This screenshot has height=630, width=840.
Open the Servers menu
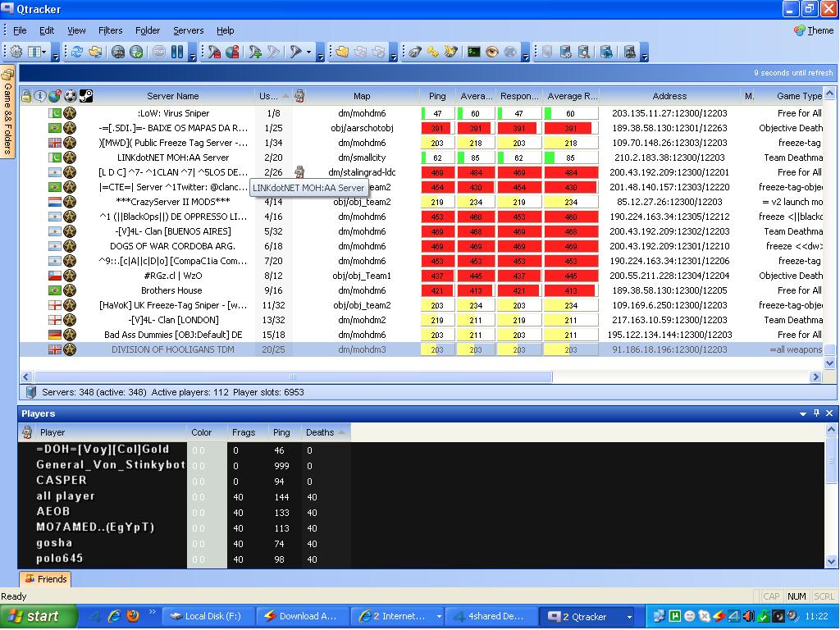click(188, 30)
